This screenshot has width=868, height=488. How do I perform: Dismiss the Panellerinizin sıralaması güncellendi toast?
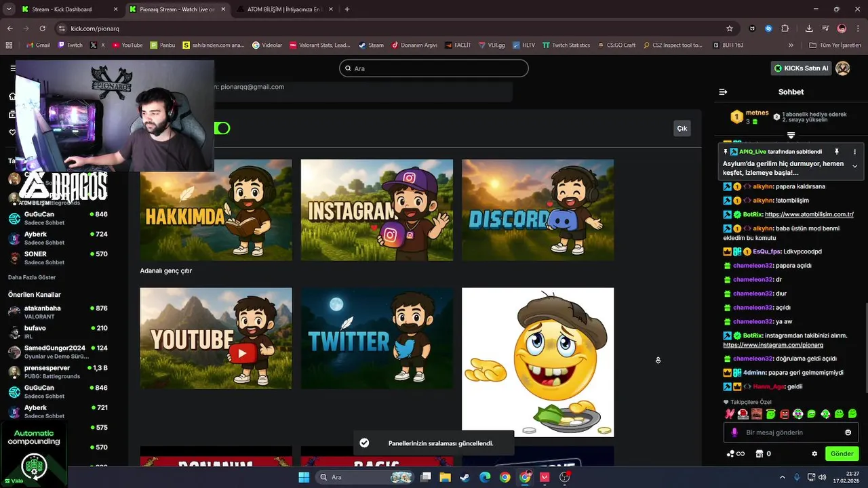click(434, 443)
